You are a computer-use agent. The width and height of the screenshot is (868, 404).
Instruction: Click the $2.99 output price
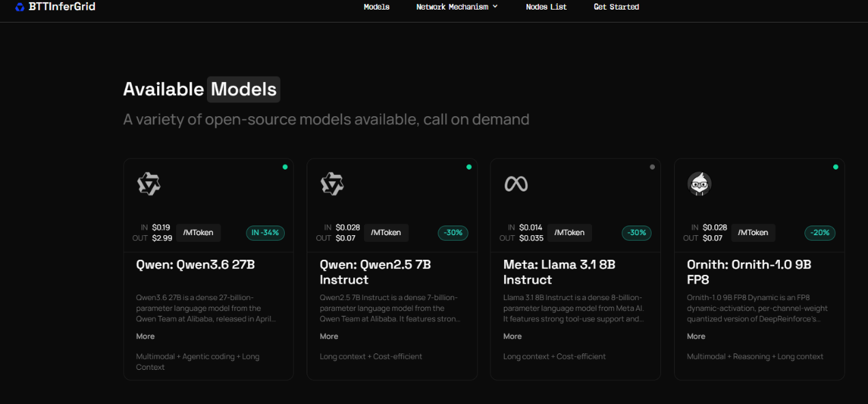coord(162,238)
